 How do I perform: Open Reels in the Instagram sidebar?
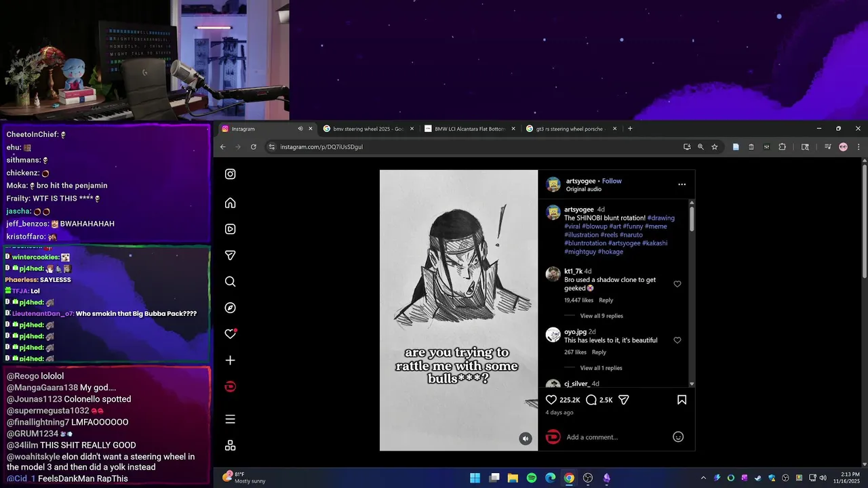click(x=231, y=229)
